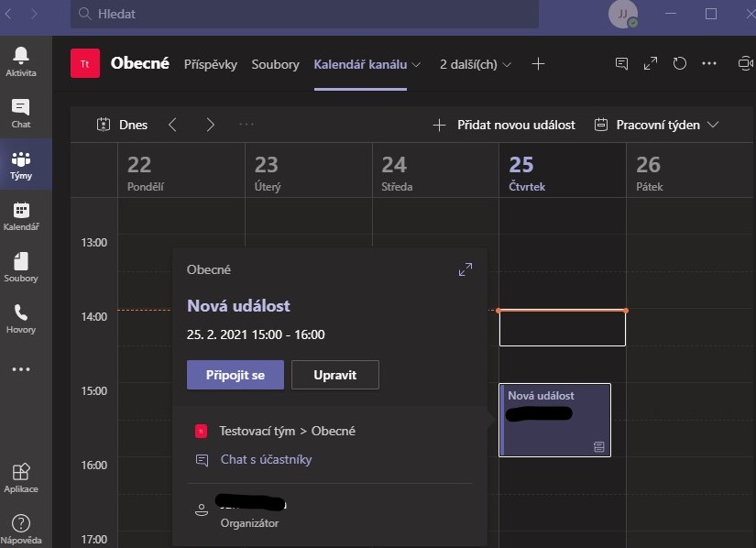Expand the 2 další(ch) tabs list
The width and height of the screenshot is (756, 548).
click(x=475, y=64)
